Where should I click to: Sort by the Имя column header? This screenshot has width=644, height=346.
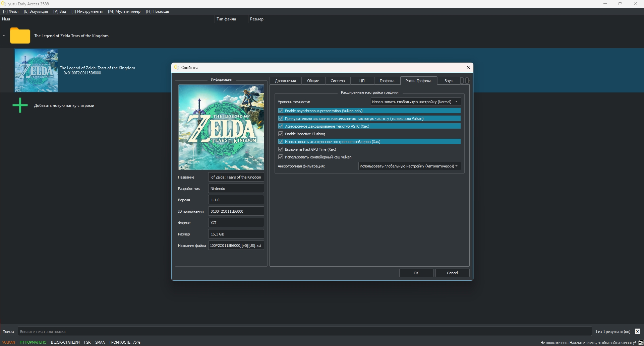coord(107,19)
